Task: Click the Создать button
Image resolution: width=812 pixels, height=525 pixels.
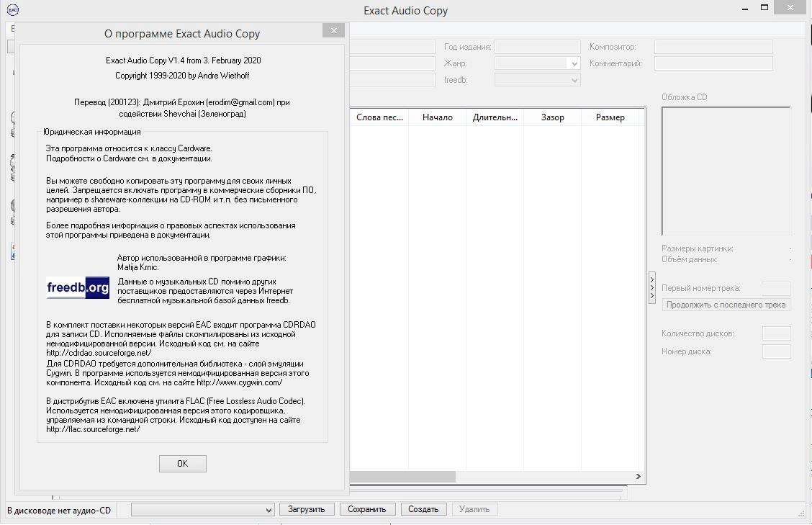Action: point(423,509)
